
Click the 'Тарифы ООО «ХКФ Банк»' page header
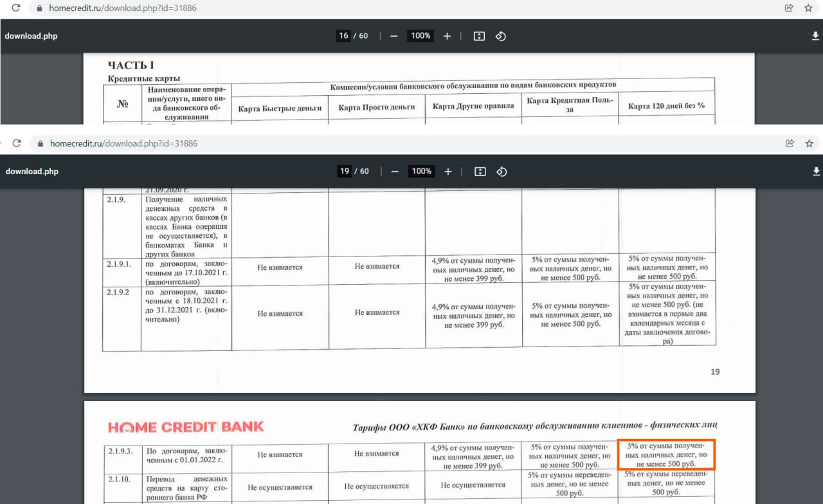535,426
